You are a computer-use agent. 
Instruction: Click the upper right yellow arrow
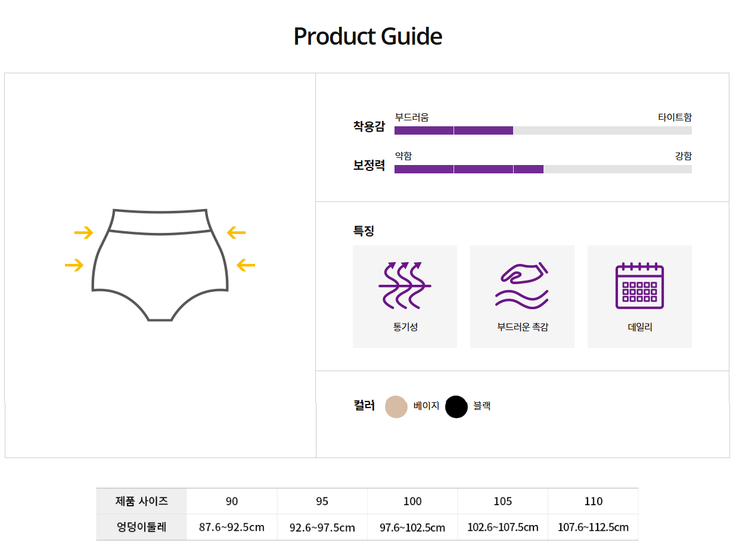236,232
